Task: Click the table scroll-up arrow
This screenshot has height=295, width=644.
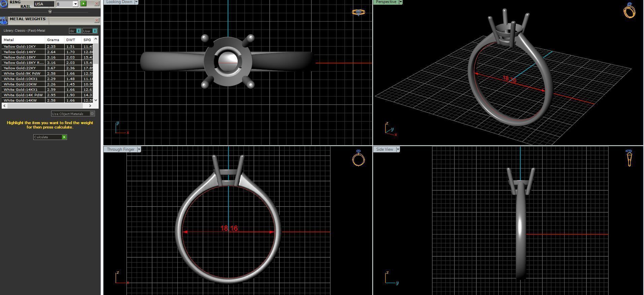Action: [96, 39]
